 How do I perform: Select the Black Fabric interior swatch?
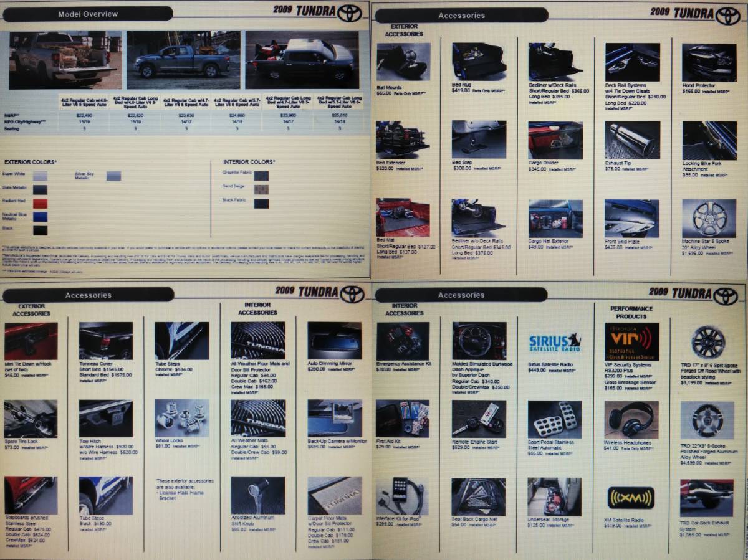(x=261, y=203)
